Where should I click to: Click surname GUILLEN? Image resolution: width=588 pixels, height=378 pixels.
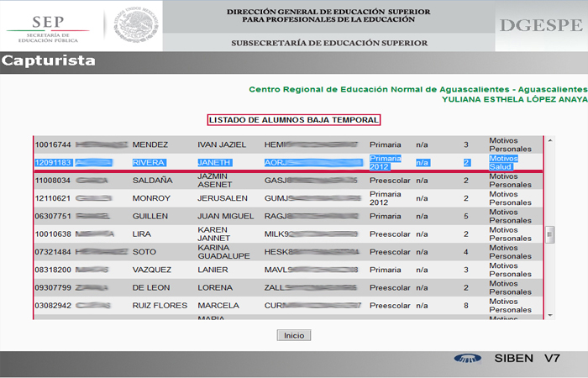(x=150, y=217)
